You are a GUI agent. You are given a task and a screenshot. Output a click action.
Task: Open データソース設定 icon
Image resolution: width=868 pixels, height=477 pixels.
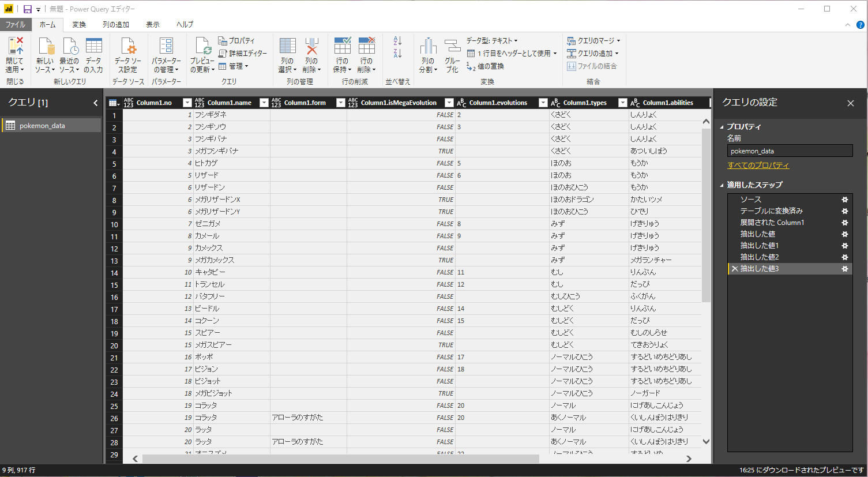click(128, 46)
